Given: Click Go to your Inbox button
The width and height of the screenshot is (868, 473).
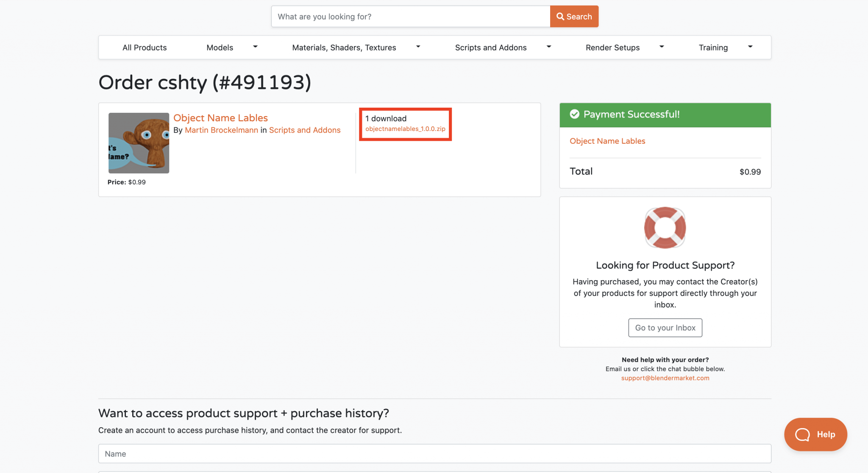Looking at the screenshot, I should pos(665,328).
